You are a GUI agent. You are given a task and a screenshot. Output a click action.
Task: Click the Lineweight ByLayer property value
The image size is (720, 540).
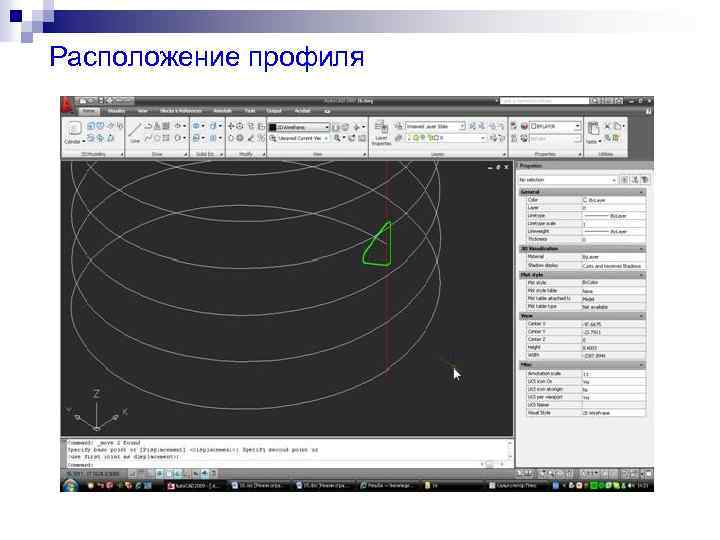[x=613, y=231]
